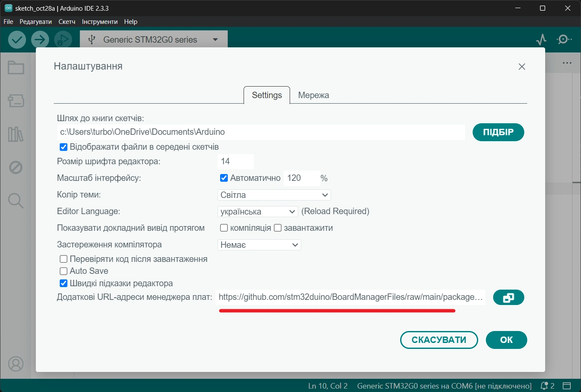This screenshot has height=392, width=581.
Task: Open the Редагувати menu
Action: coord(36,21)
